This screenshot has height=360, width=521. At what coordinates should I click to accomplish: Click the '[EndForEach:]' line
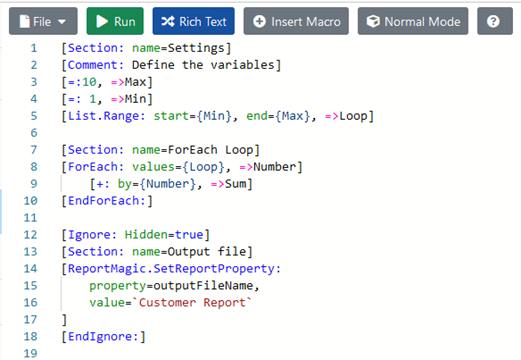tap(107, 201)
